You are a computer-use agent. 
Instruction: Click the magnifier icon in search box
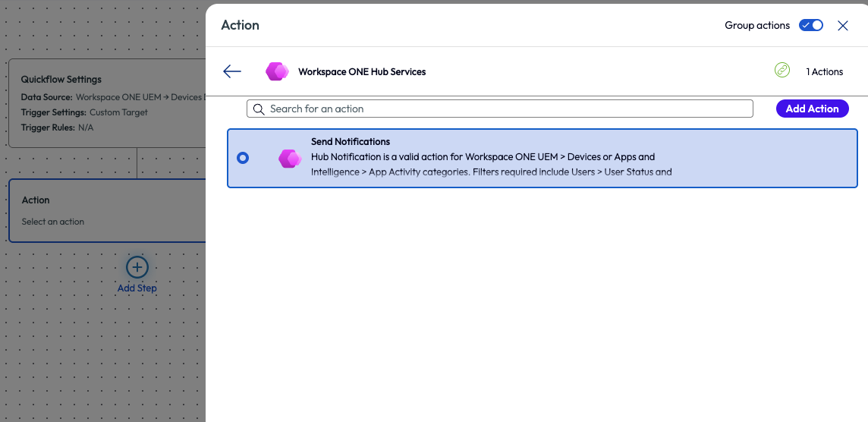[x=259, y=109]
